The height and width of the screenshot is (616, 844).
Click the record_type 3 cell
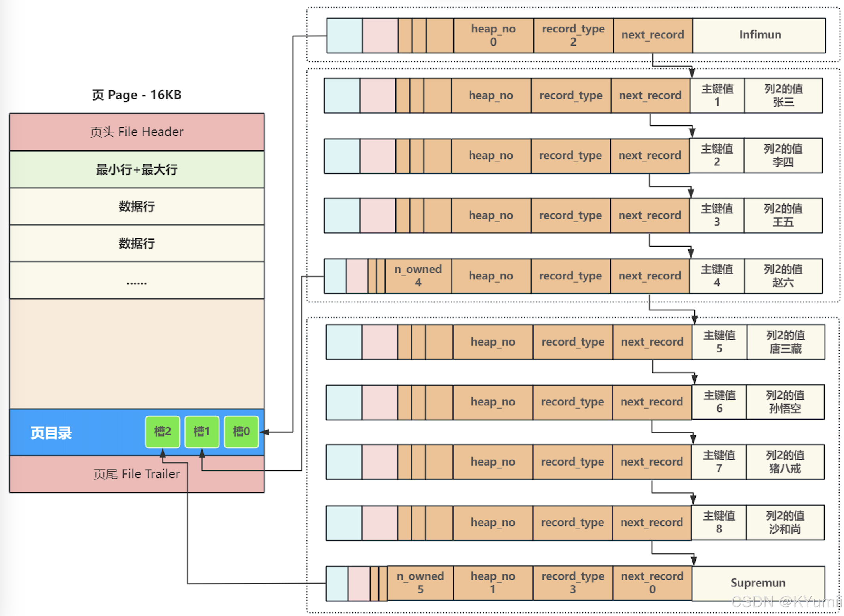573,583
